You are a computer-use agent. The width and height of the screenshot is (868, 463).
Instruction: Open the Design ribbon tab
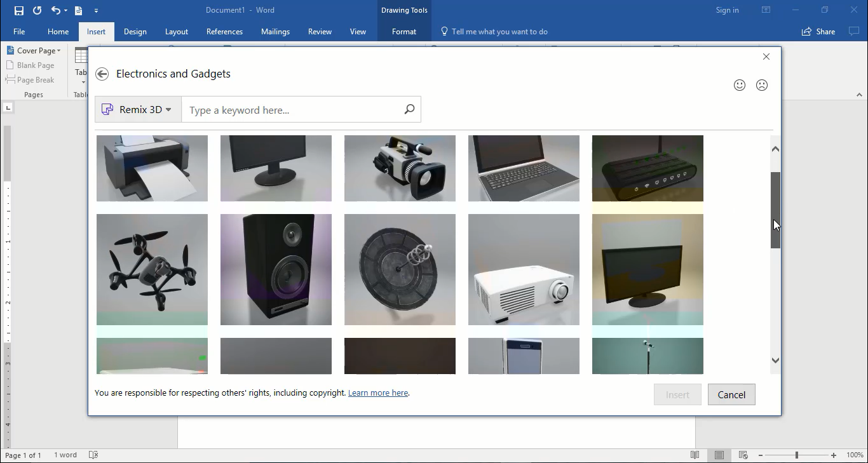point(135,32)
